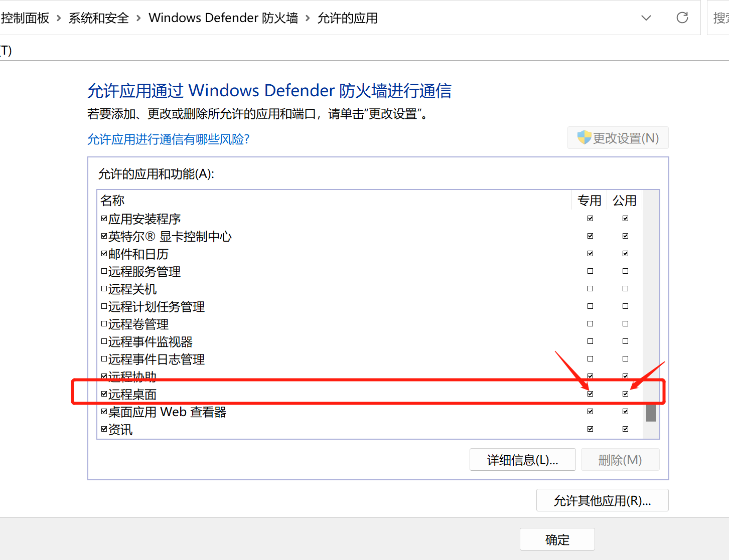Focus the search box at top right
The width and height of the screenshot is (729, 560).
pos(718,18)
